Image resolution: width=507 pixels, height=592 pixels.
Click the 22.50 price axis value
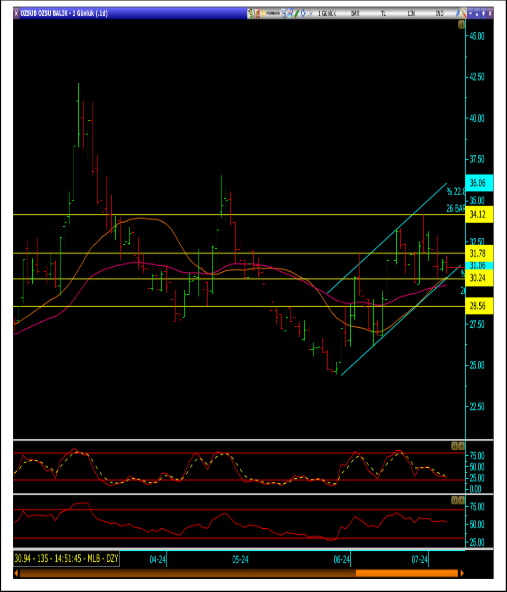point(477,407)
